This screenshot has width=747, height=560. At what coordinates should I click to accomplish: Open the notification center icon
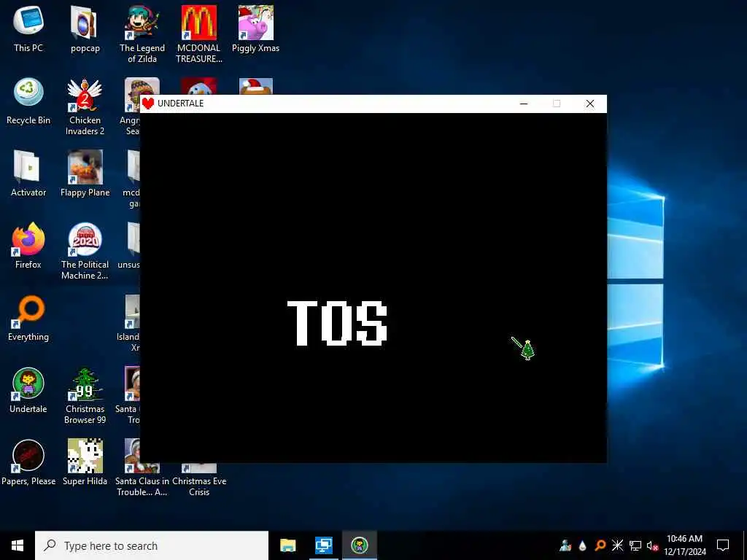[723, 545]
